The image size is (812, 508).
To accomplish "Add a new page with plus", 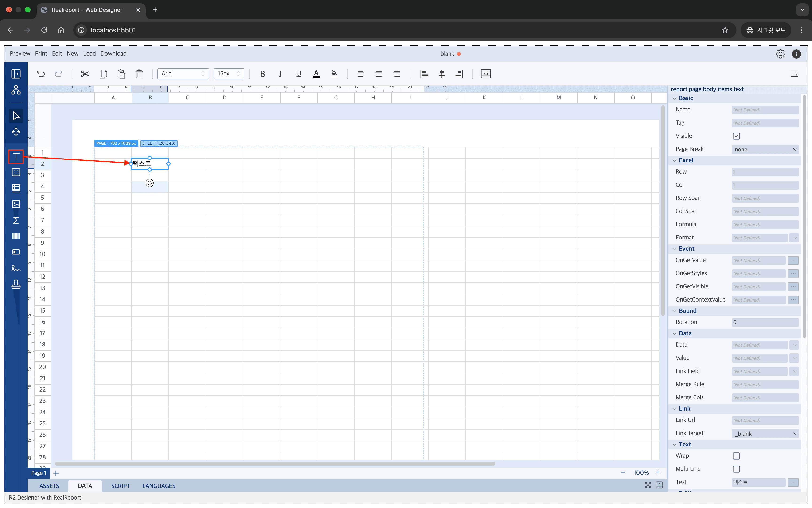I will 56,473.
